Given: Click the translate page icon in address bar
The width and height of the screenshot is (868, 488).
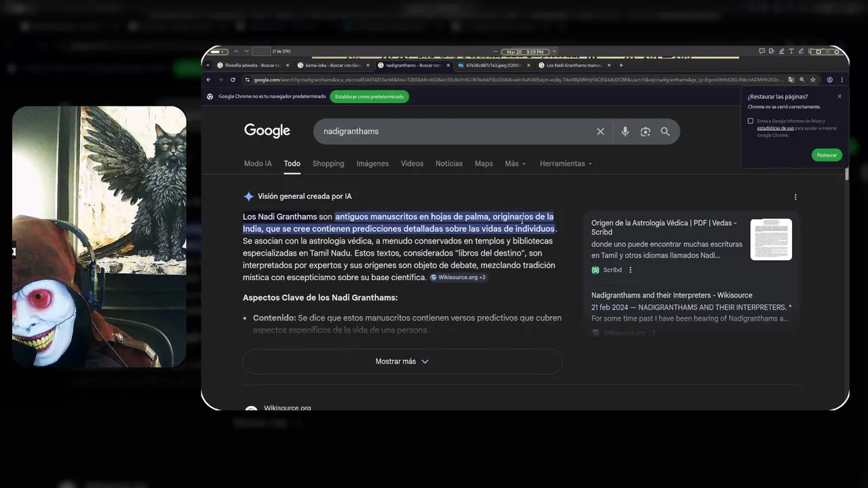Looking at the screenshot, I should tap(791, 79).
